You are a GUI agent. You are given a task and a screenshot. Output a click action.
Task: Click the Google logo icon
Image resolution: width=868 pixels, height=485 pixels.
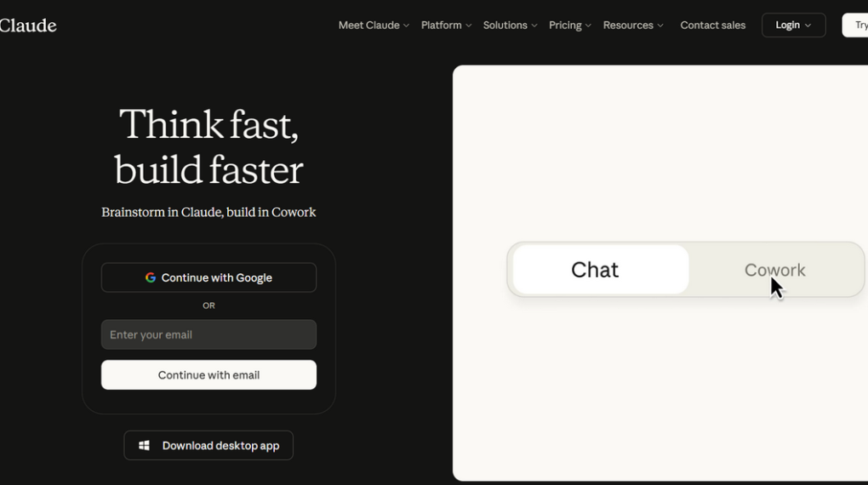tap(151, 277)
